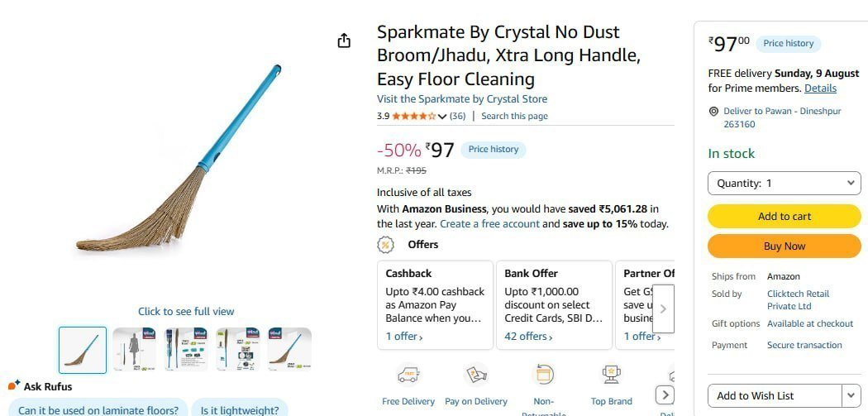Viewport: 868px width, 416px height.
Task: Open the Free Delivery truck icon
Action: [408, 375]
